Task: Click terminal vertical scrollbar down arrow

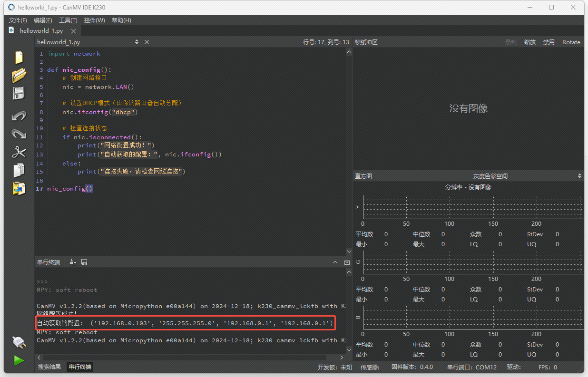Action: [x=348, y=351]
